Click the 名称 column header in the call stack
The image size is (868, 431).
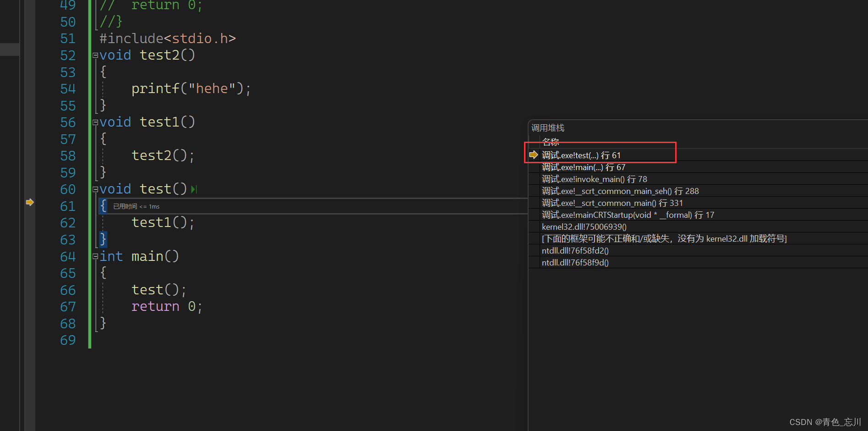[551, 142]
